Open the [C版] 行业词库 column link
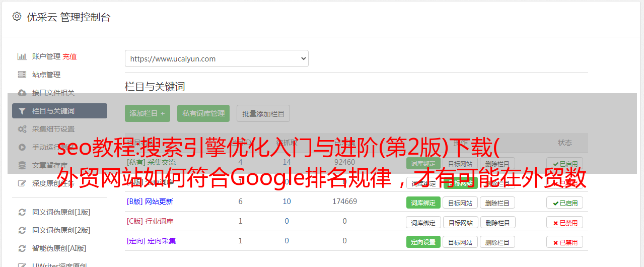Screen dimensions: 644x267 (150, 221)
